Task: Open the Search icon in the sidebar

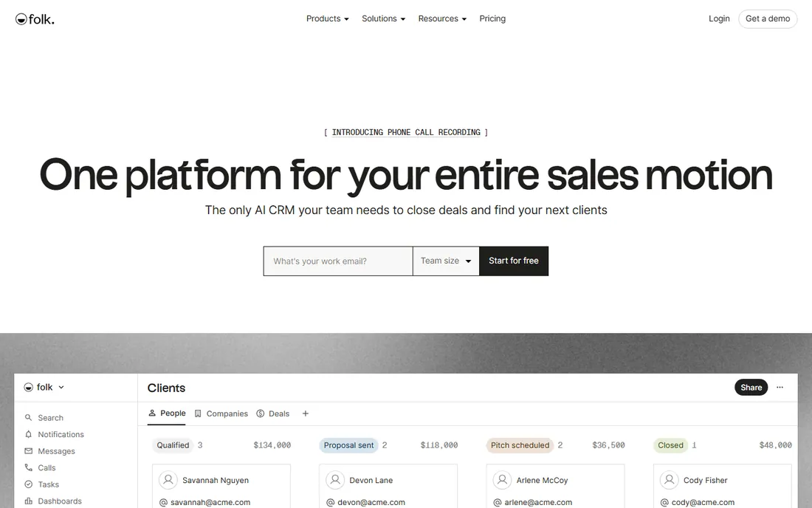Action: (29, 417)
